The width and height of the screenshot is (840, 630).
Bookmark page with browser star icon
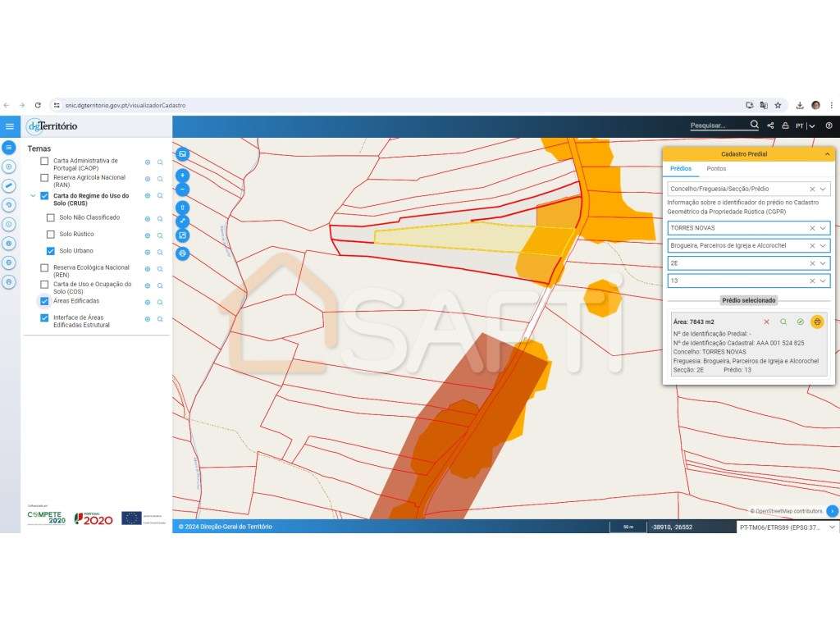[x=778, y=106]
